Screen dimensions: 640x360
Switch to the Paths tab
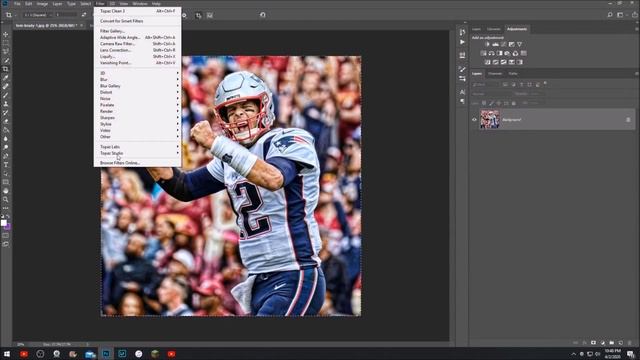(513, 73)
